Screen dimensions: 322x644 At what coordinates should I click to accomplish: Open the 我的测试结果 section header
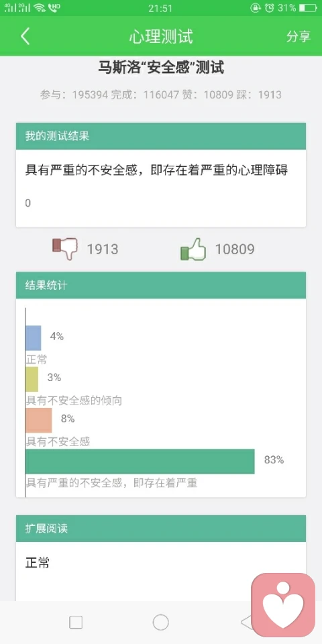[161, 136]
